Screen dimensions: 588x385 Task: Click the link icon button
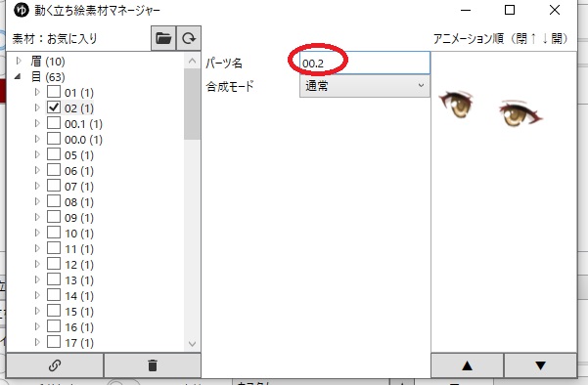coord(55,365)
